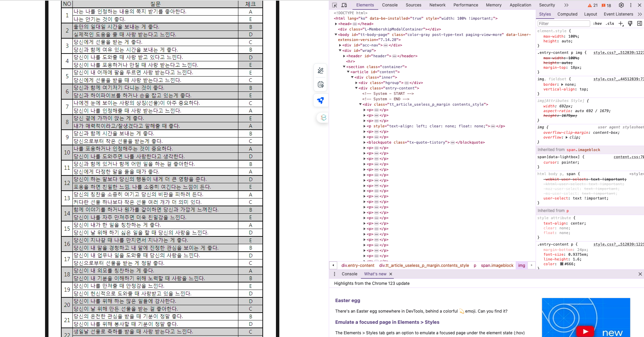The height and width of the screenshot is (337, 644).
Task: Expand the blockquote tx-quote-tistory node
Action: coord(364,143)
